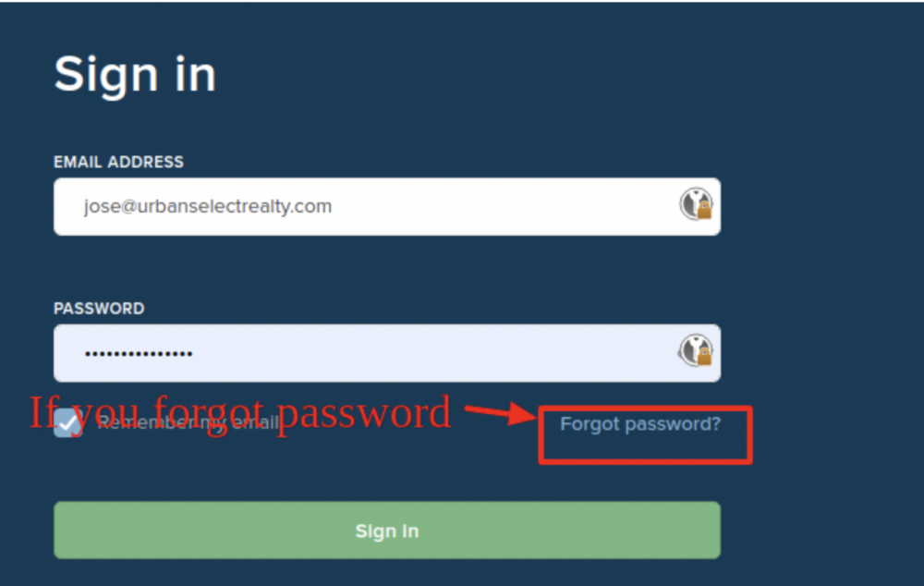Click the white checkmark inside the blue checkbox
Screen dimensions: 924x586
click(67, 422)
